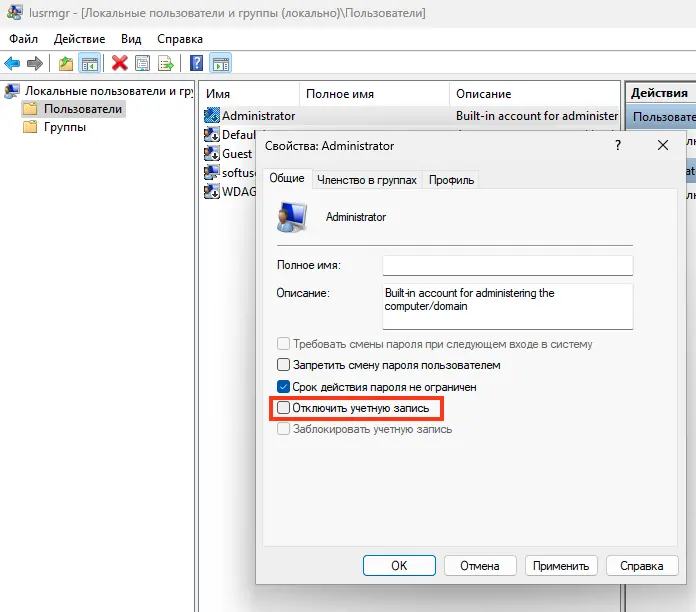Uncheck 'Срок действия пароля не ограничен'
Image resolution: width=696 pixels, height=612 pixels.
click(284, 386)
